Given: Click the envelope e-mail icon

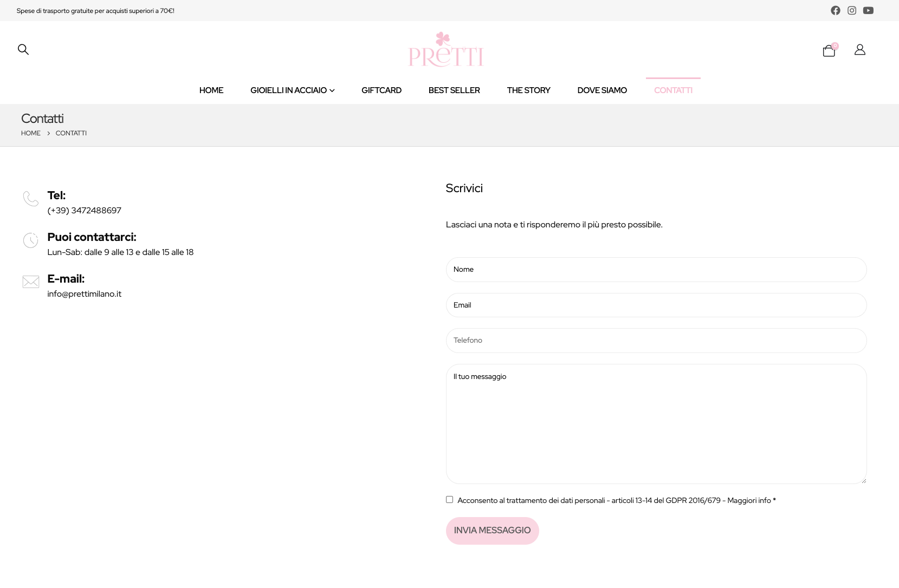Looking at the screenshot, I should (x=31, y=282).
